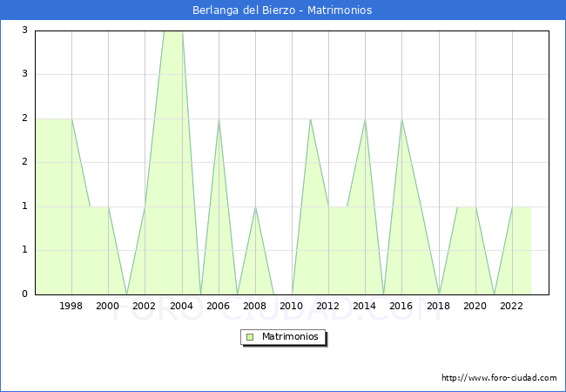Click the 2012 x-axis label
Image resolution: width=566 pixels, height=392 pixels.
327,306
